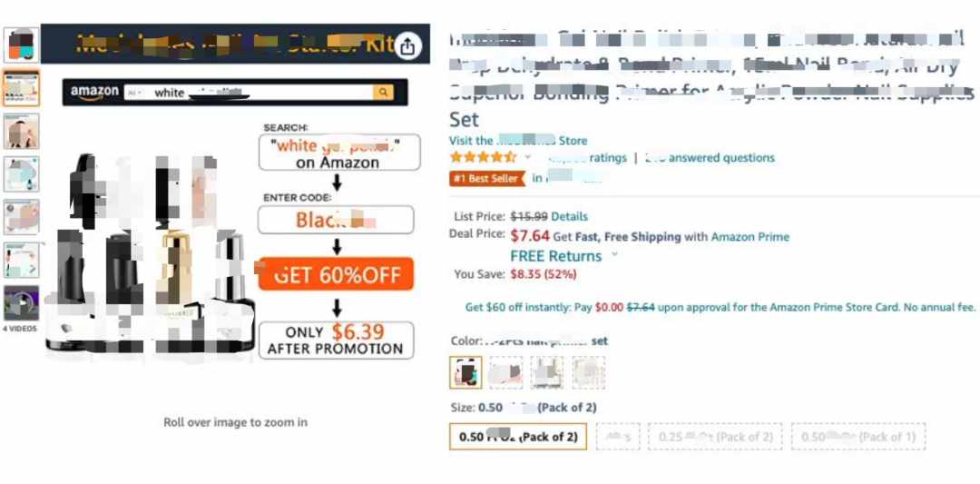Select the second highlighted product thumbnail
Viewport: 980px width, 484px height.
(x=21, y=88)
